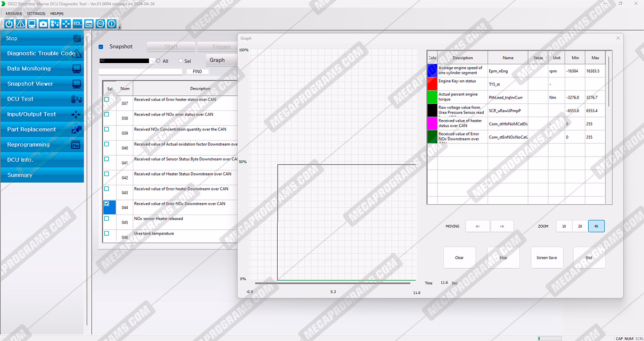Click the four-arrow Input/Output toolbar icon

pyautogui.click(x=66, y=24)
